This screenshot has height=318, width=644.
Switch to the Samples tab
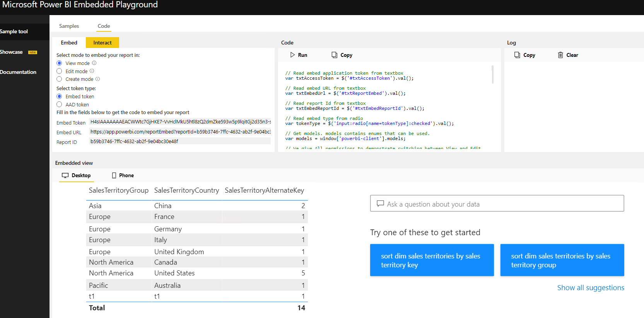tap(69, 26)
